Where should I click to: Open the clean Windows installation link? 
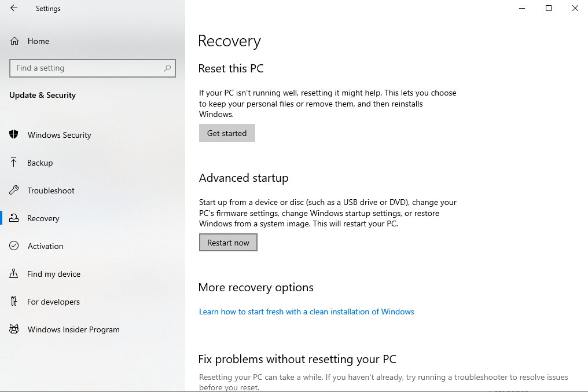click(x=306, y=312)
